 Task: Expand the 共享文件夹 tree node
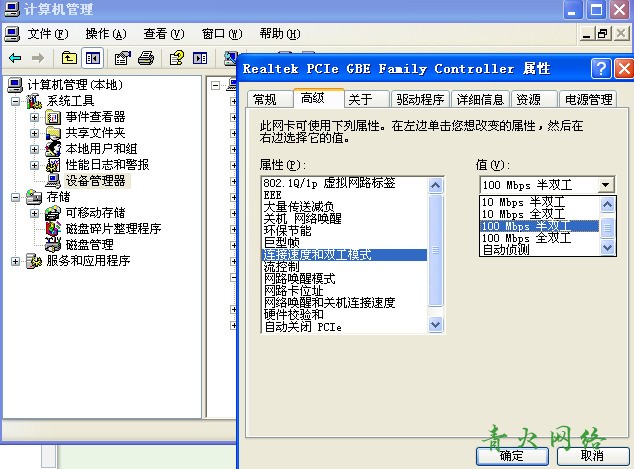[x=34, y=133]
